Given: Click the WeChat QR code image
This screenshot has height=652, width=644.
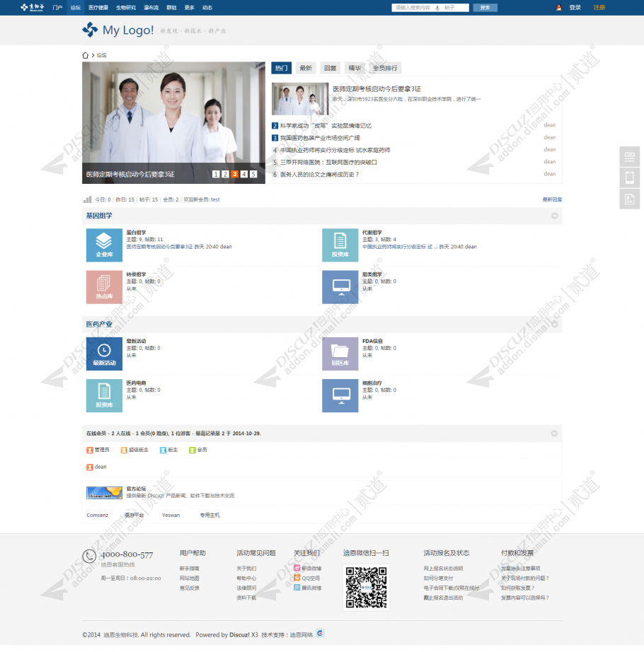Looking at the screenshot, I should coord(366,588).
